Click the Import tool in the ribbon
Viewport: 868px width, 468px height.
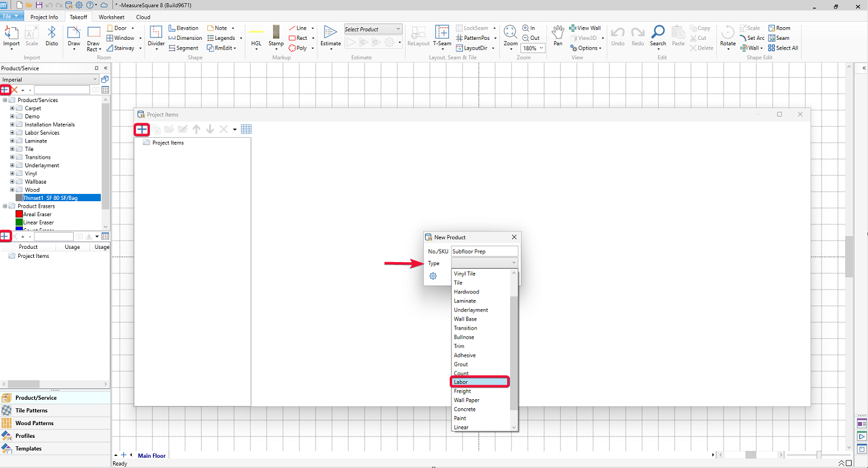click(11, 36)
